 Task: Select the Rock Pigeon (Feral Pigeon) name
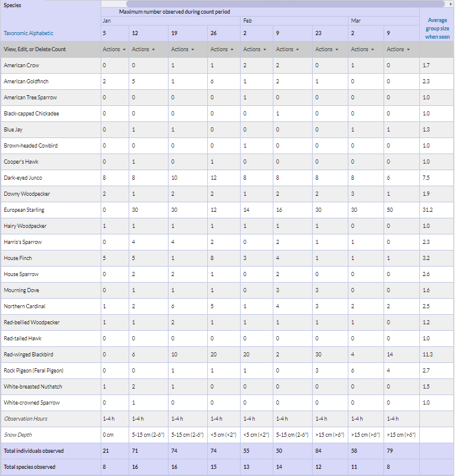(34, 371)
